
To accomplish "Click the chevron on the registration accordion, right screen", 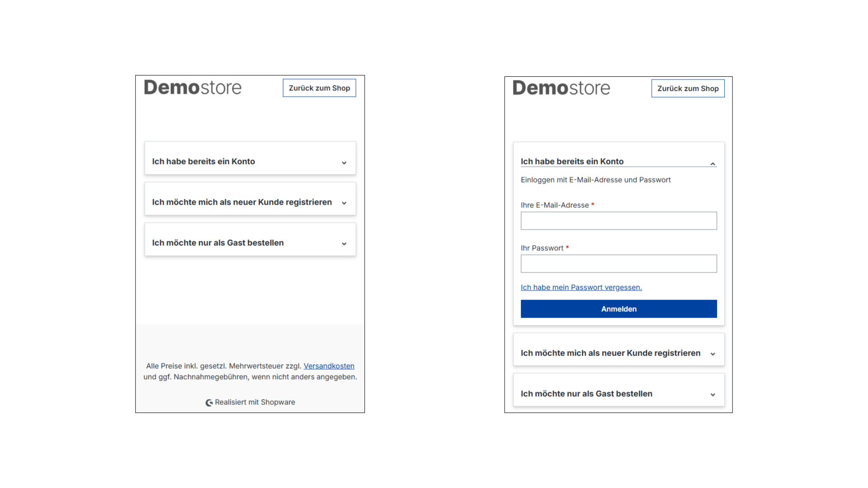I will click(x=713, y=354).
